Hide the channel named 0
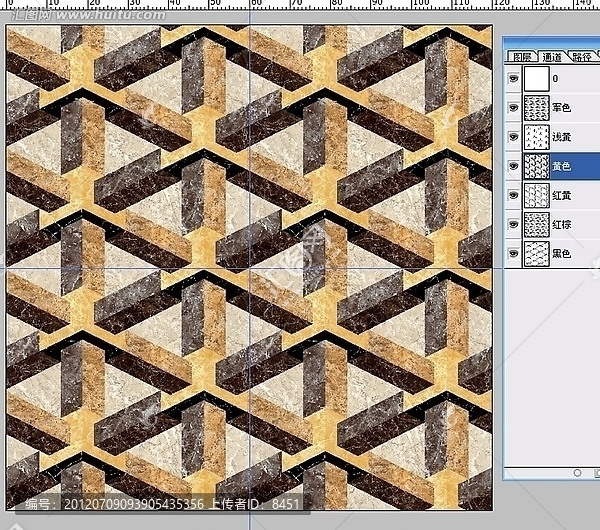The image size is (600, 530). pos(513,78)
